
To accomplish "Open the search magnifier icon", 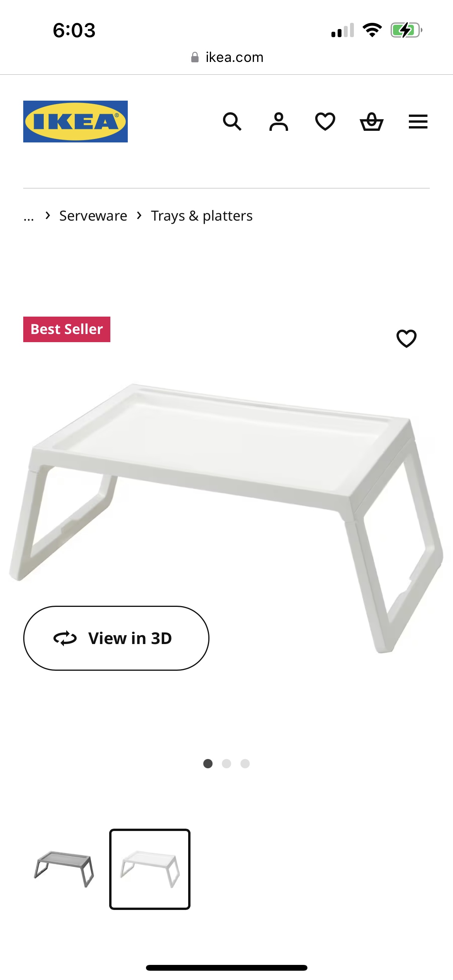I will click(x=232, y=122).
